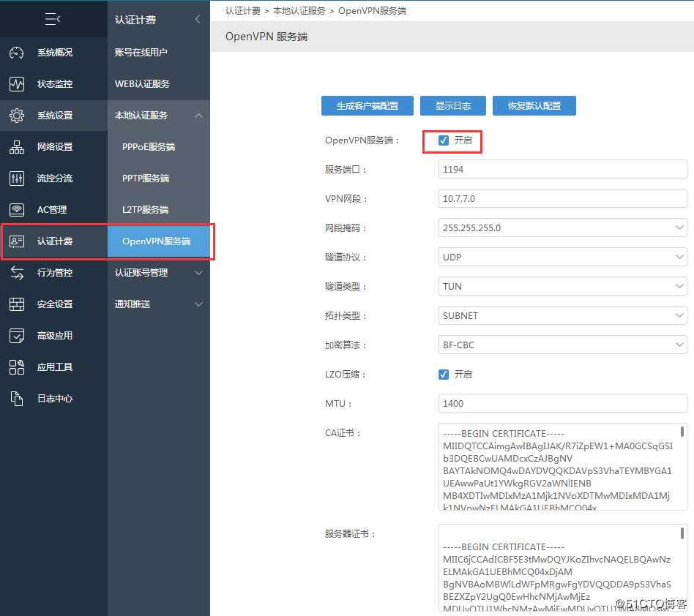
Task: Click the 高级应用 checkmark window icon
Action: [x=17, y=336]
